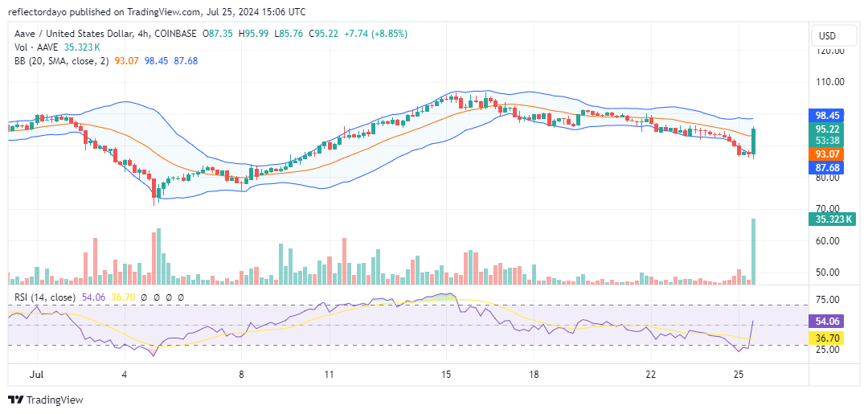This screenshot has height=414, width=868.
Task: Click the 35.323 K volume axis tag
Action: 830,219
